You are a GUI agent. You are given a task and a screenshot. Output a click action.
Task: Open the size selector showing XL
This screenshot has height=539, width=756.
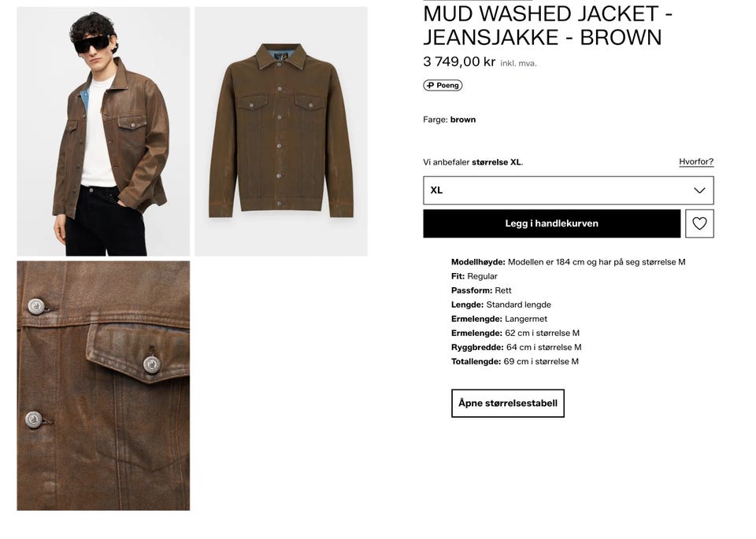[569, 190]
